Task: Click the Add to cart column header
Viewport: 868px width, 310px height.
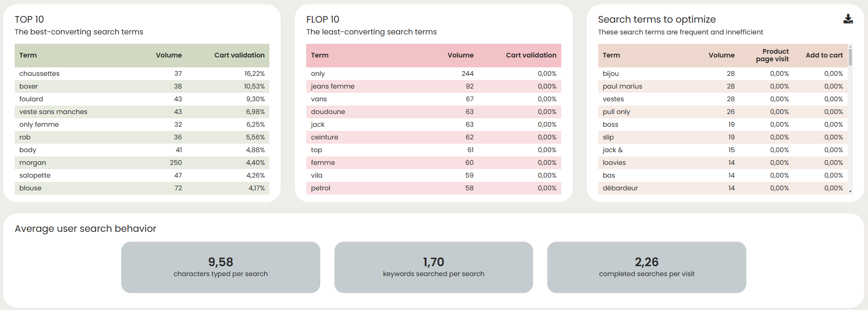Action: (824, 55)
